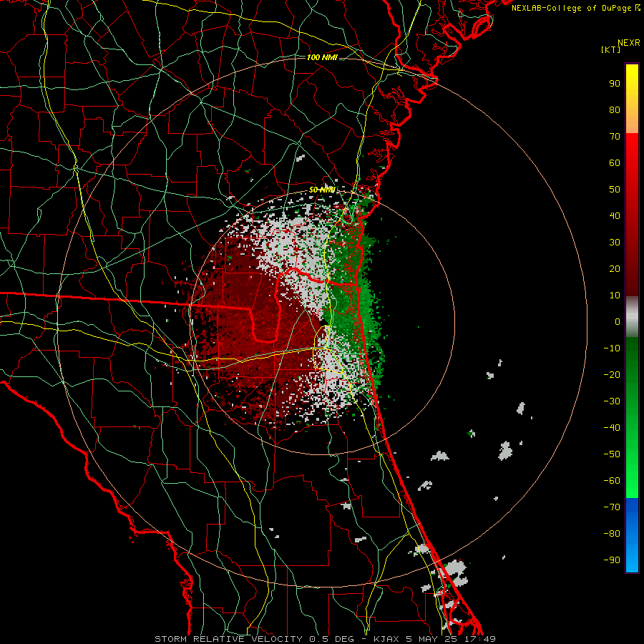This screenshot has width=644, height=644.
Task: Click the KT units label above color bar
Action: 611,49
